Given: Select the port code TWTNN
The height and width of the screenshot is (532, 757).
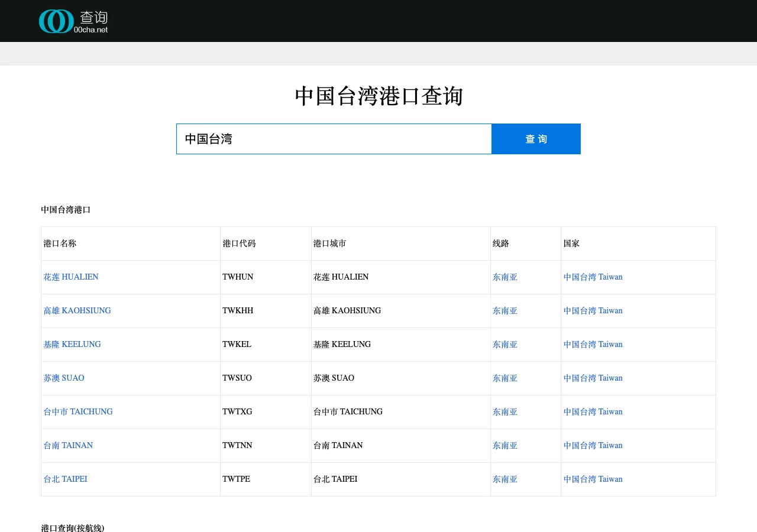Looking at the screenshot, I should click(x=237, y=445).
